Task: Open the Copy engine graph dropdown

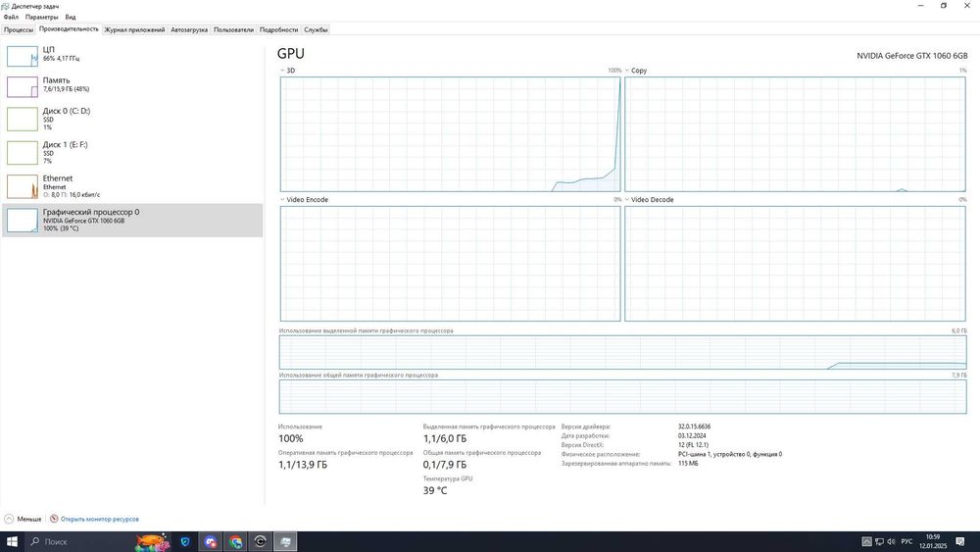Action: coord(627,71)
